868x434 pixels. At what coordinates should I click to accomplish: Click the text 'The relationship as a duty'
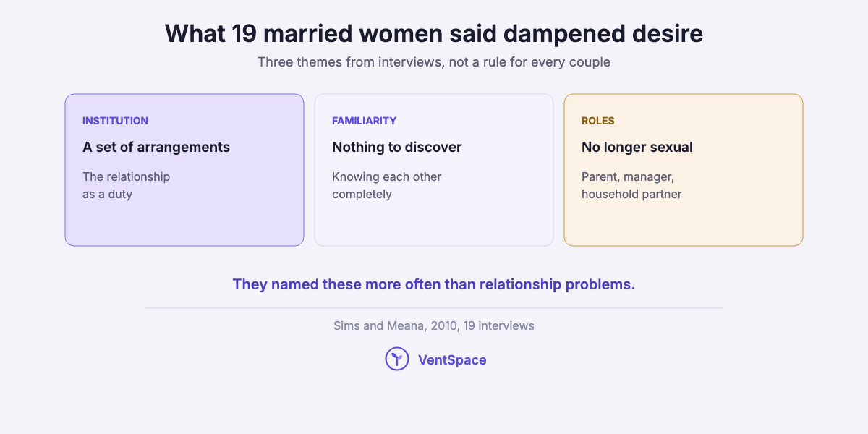click(127, 185)
